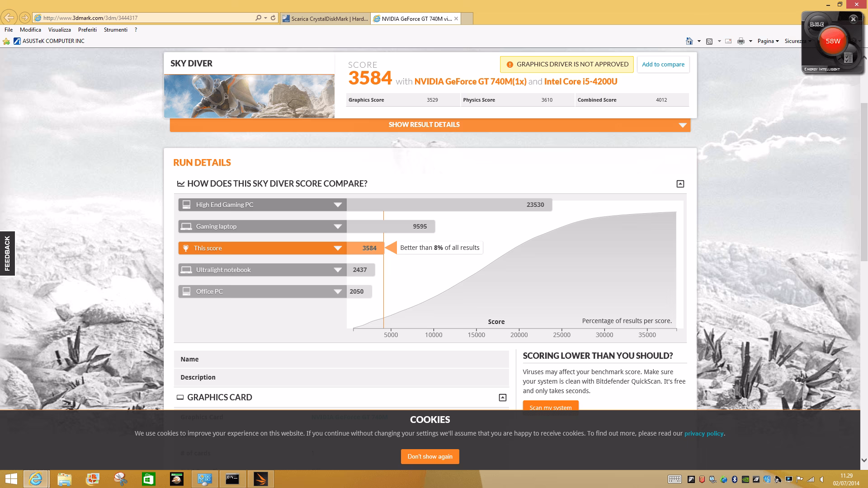
Task: Open the Modifica menu
Action: [x=30, y=30]
